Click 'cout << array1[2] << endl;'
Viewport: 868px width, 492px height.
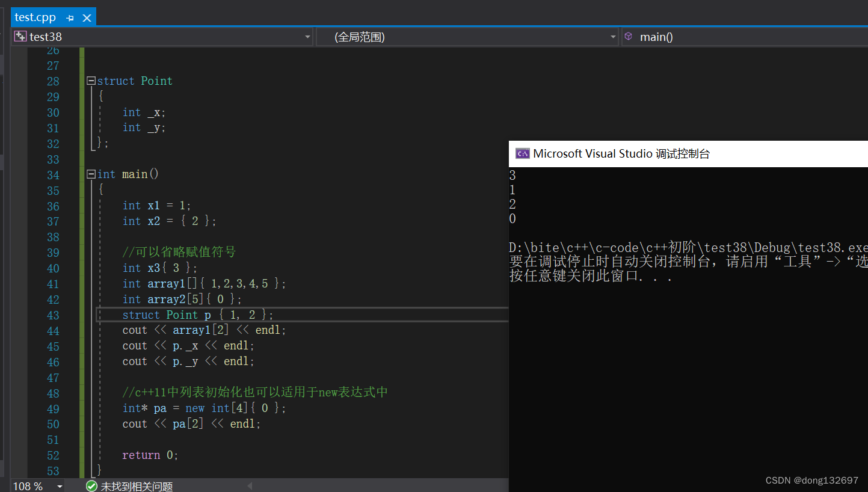click(x=205, y=330)
